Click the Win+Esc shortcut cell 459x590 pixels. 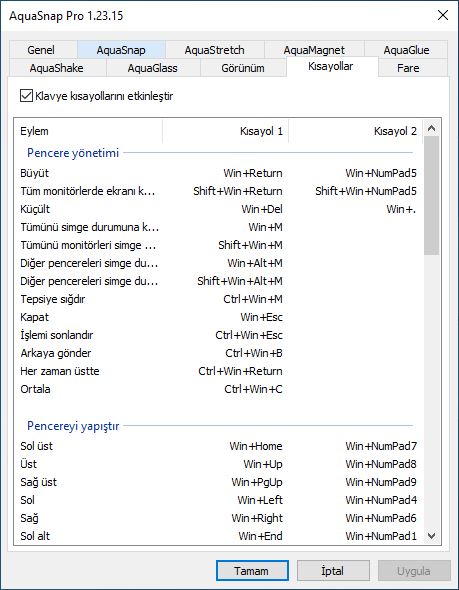point(261,317)
